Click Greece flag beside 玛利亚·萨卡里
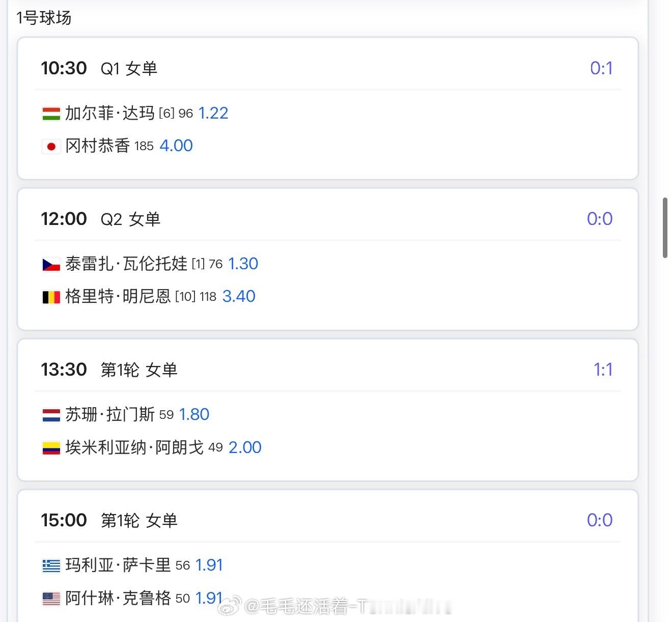This screenshot has height=622, width=672. pos(51,566)
